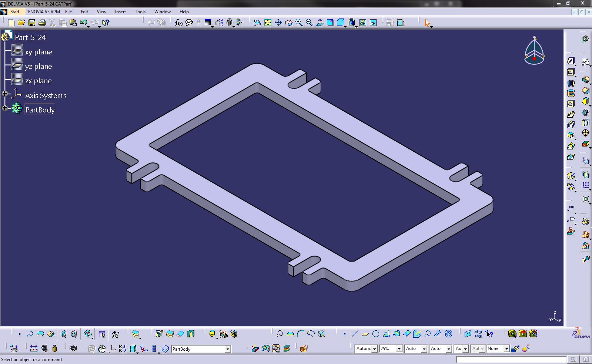Viewport: 592px width, 364px height.
Task: Click the Copy icon
Action: point(63,23)
